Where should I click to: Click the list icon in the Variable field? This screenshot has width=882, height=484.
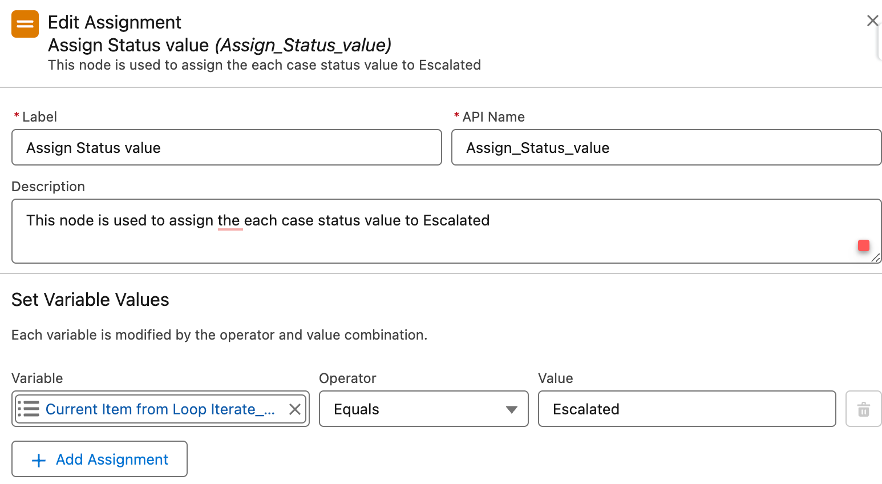28,409
